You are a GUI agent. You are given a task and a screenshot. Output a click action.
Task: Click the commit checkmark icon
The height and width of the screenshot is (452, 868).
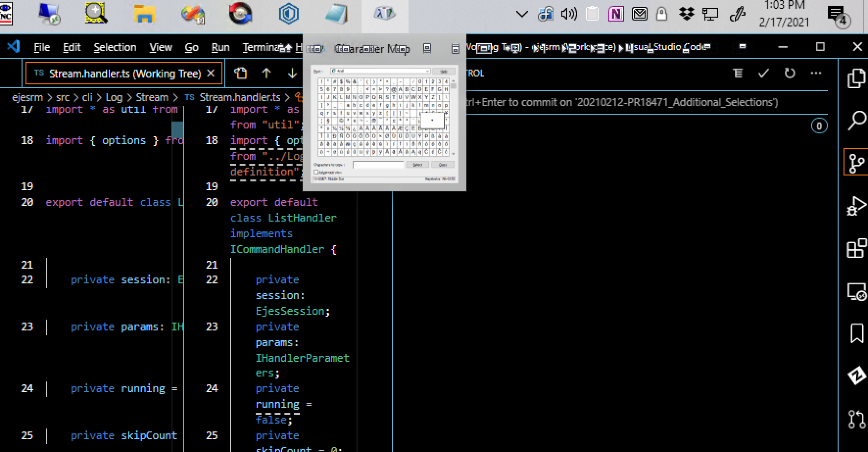coord(763,74)
